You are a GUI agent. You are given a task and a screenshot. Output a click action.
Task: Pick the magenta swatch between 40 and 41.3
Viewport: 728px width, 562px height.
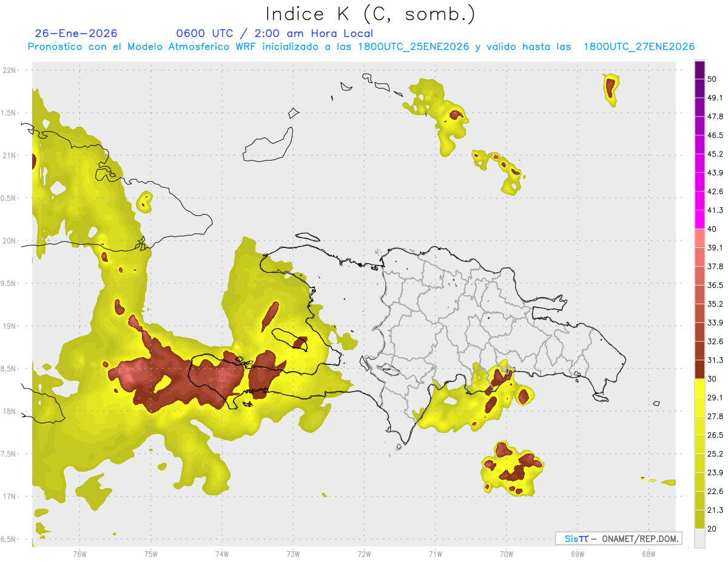coord(700,219)
